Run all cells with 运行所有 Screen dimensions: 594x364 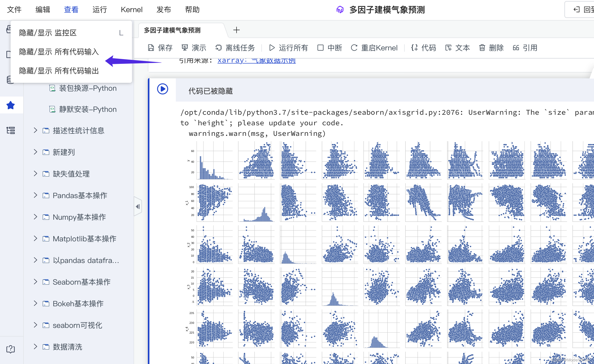coord(289,48)
